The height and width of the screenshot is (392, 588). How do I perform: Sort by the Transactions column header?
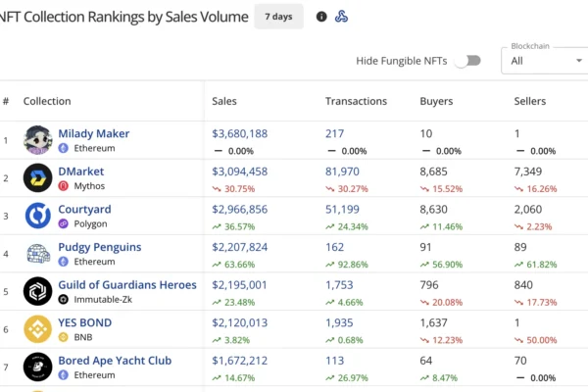(x=356, y=101)
